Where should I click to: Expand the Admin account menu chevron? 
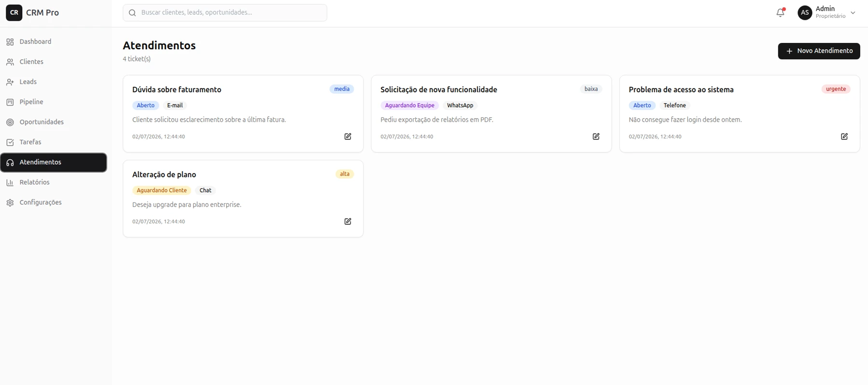pos(853,13)
